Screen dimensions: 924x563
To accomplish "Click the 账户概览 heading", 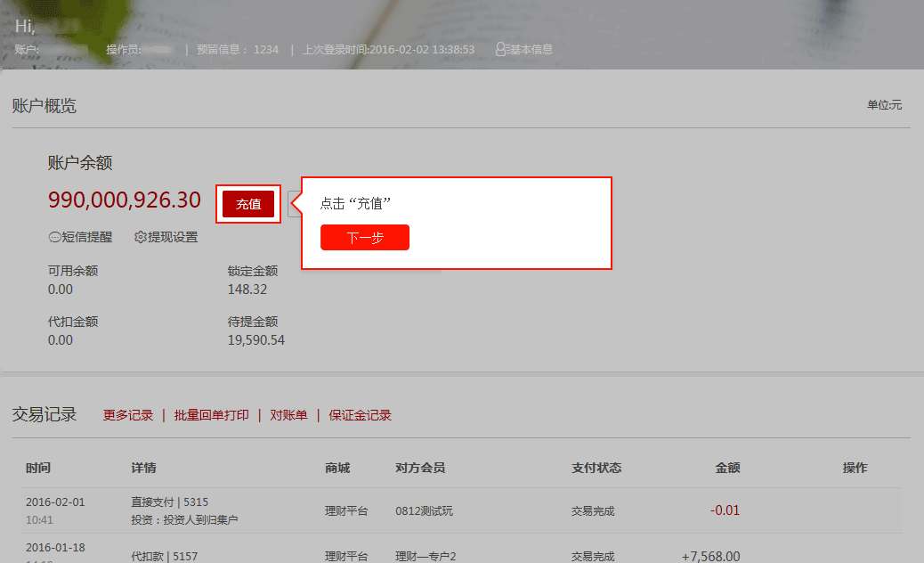I will coord(45,106).
